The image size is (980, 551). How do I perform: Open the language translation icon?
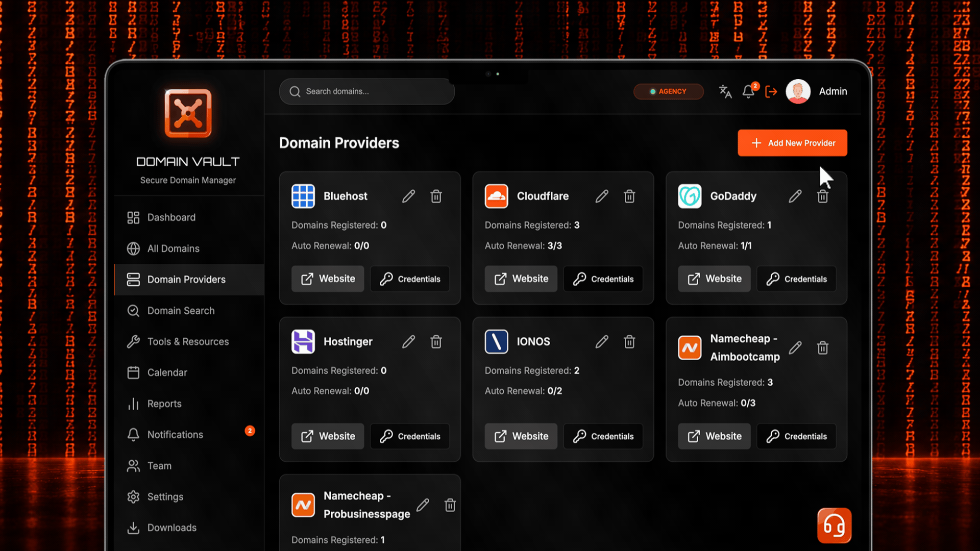[725, 92]
